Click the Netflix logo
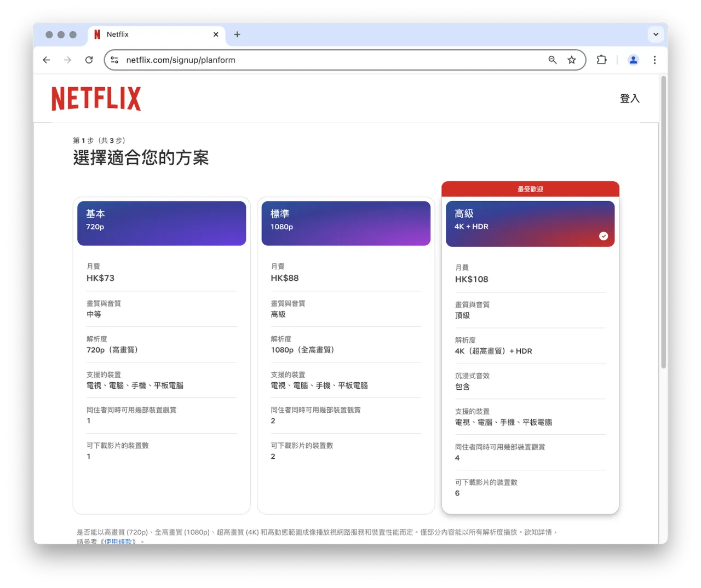The height and width of the screenshot is (588, 701). pos(96,98)
